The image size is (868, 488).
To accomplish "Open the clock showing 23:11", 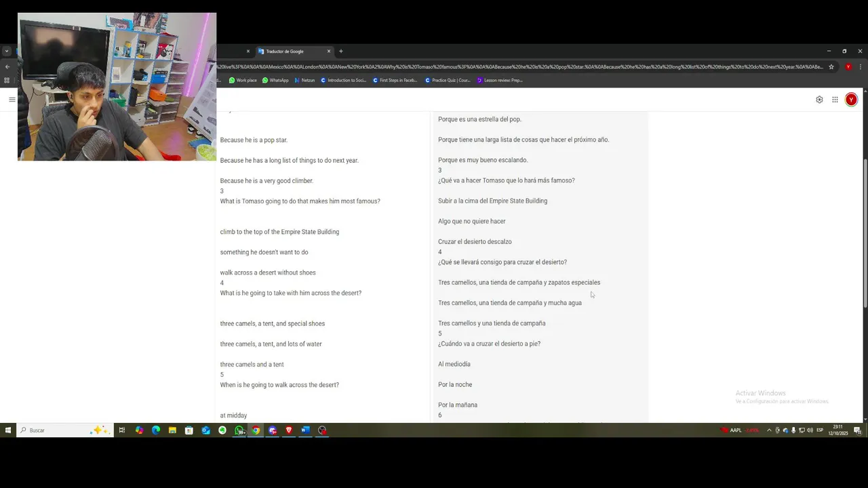I will (838, 430).
